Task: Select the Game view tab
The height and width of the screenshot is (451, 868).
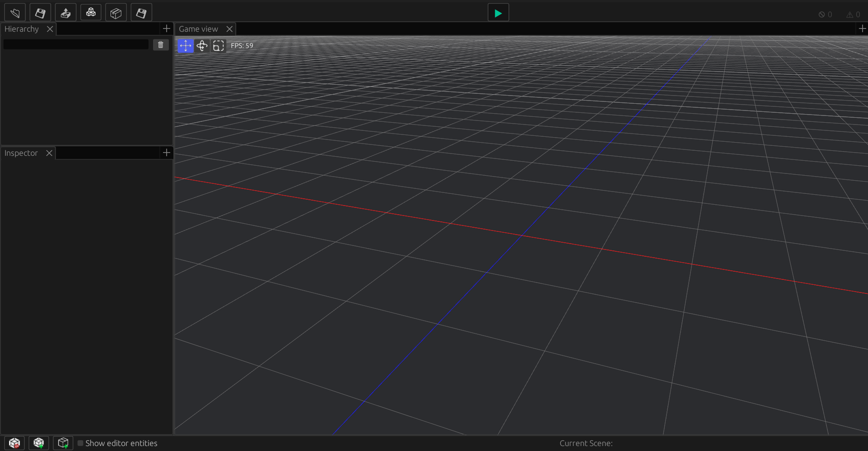Action: (x=198, y=29)
